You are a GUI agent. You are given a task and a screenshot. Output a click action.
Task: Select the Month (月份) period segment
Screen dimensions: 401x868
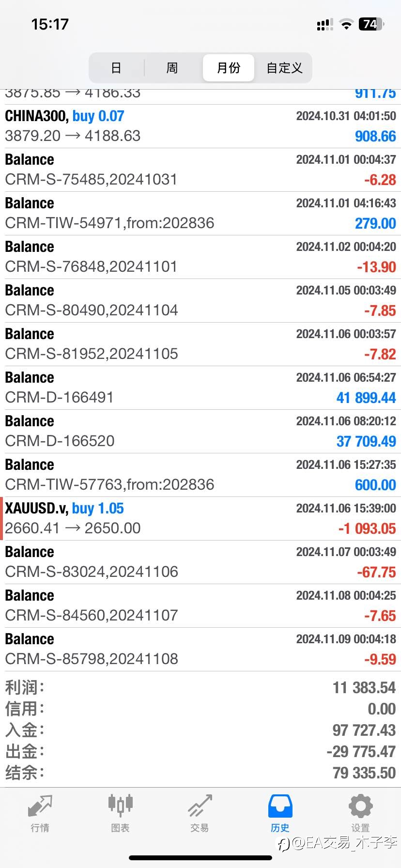pyautogui.click(x=228, y=68)
